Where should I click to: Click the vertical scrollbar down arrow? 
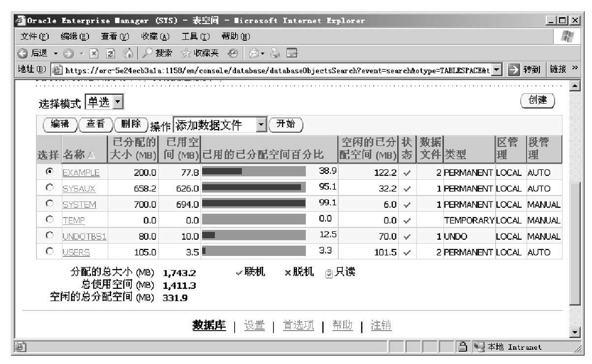click(x=574, y=333)
